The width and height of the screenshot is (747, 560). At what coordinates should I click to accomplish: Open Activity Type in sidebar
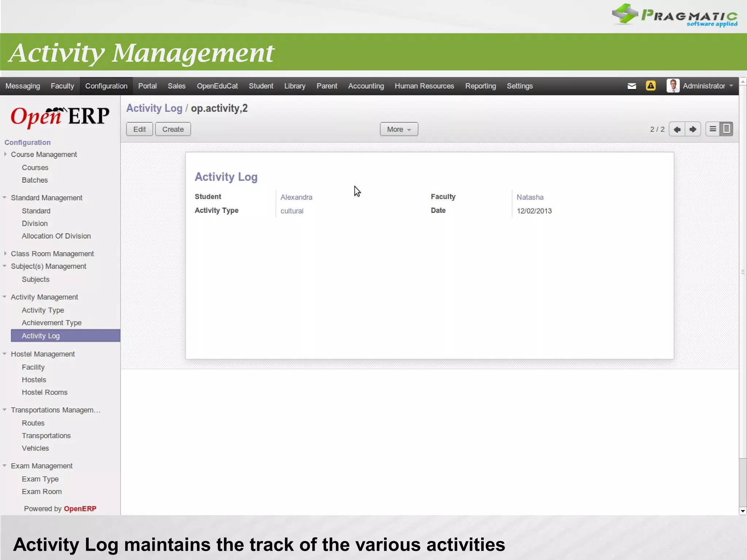43,310
